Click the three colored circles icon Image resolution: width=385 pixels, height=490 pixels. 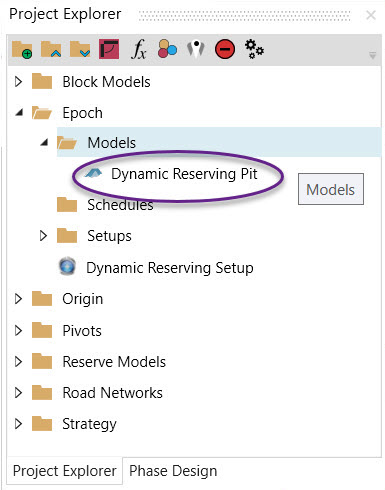click(x=167, y=49)
